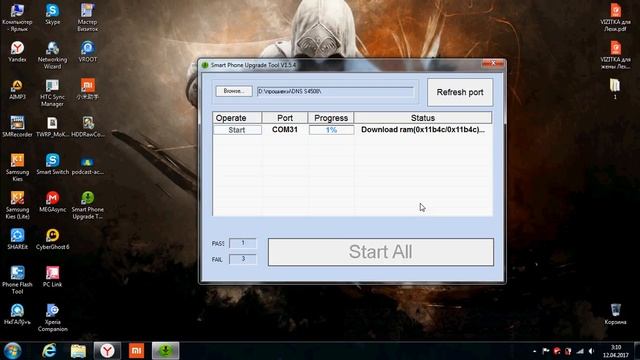
Task: Click the network signal tray icon
Action: (x=580, y=351)
